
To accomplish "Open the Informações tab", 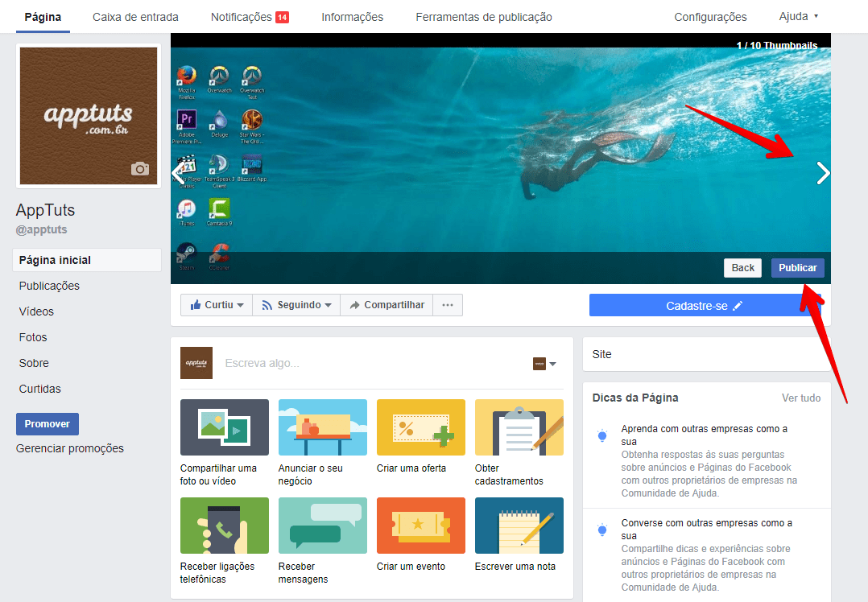I will pyautogui.click(x=352, y=17).
